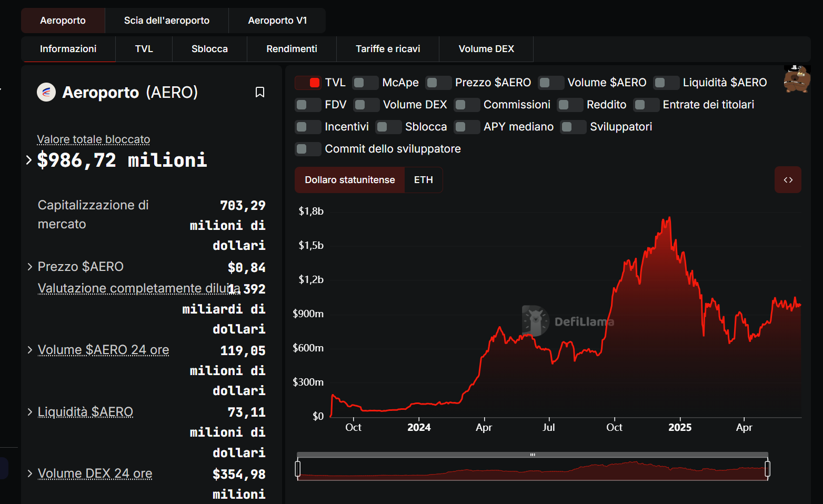Screen dimensions: 823x504
Task: Open the Tariffe e ricavi tab
Action: coord(388,49)
